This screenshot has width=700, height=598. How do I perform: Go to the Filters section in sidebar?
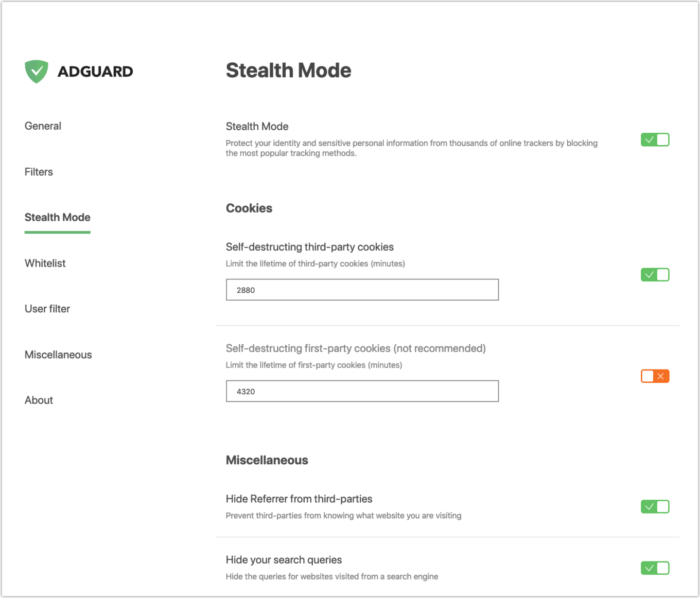39,172
